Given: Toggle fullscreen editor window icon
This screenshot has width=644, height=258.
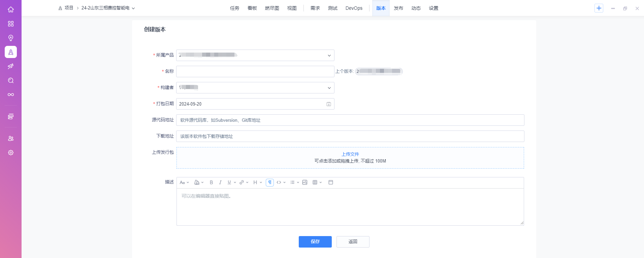Looking at the screenshot, I should (x=331, y=182).
